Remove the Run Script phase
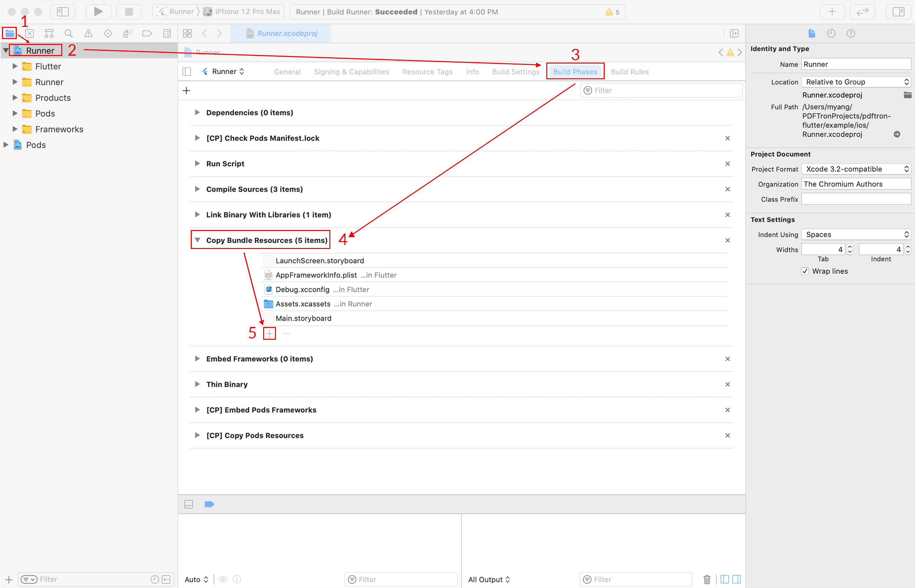The height and width of the screenshot is (588, 916). point(727,164)
